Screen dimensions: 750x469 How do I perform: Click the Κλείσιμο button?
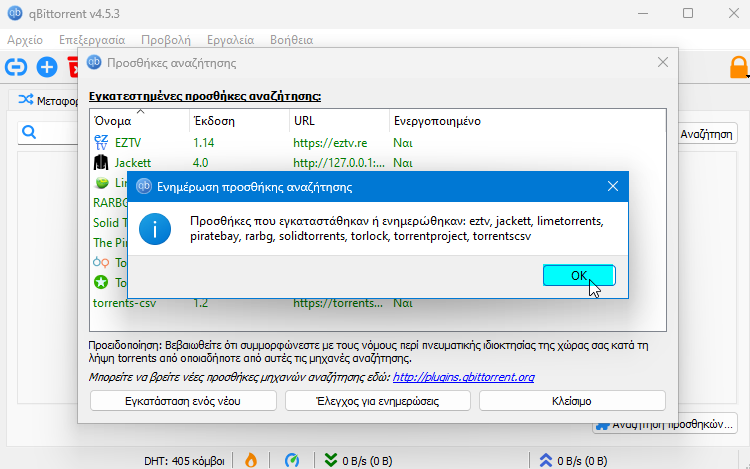572,401
